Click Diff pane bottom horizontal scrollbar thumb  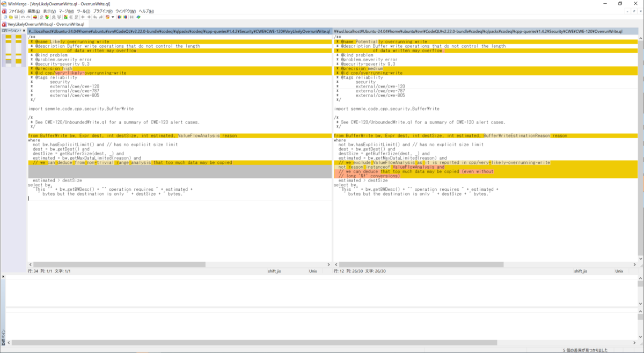pyautogui.click(x=254, y=342)
